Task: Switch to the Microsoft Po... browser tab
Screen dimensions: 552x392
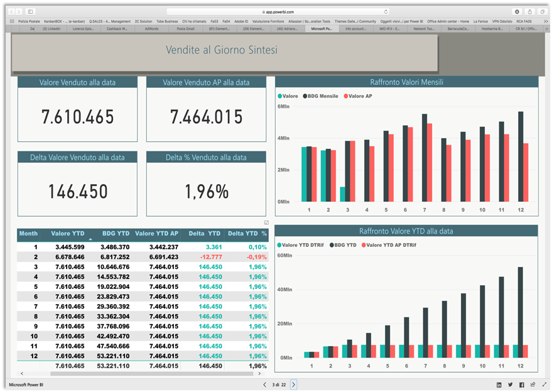Action: [322, 29]
